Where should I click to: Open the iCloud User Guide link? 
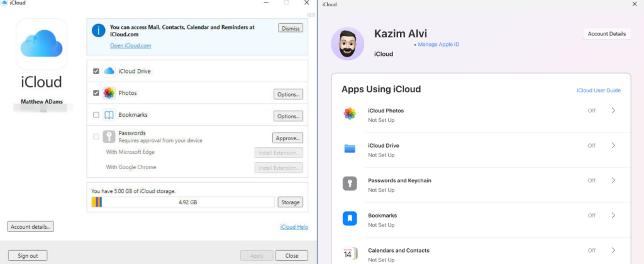point(599,91)
